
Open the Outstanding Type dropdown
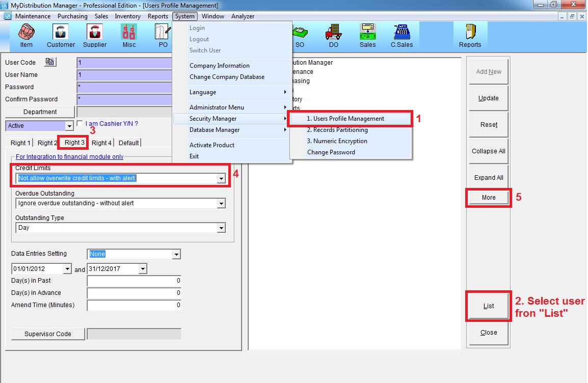tap(221, 228)
